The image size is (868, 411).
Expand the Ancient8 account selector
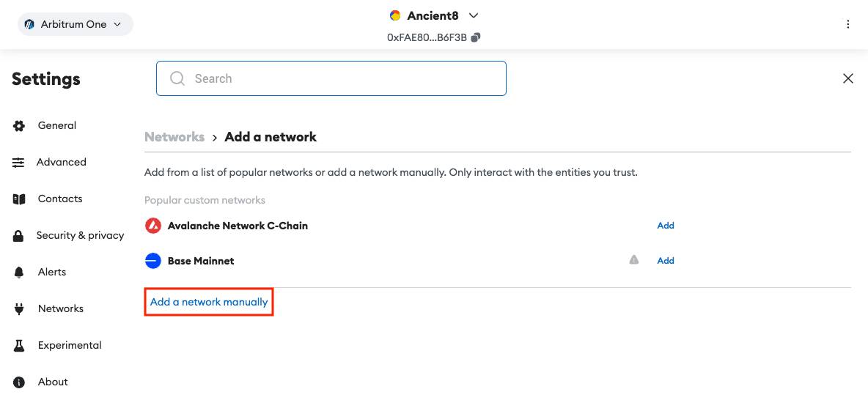[434, 15]
